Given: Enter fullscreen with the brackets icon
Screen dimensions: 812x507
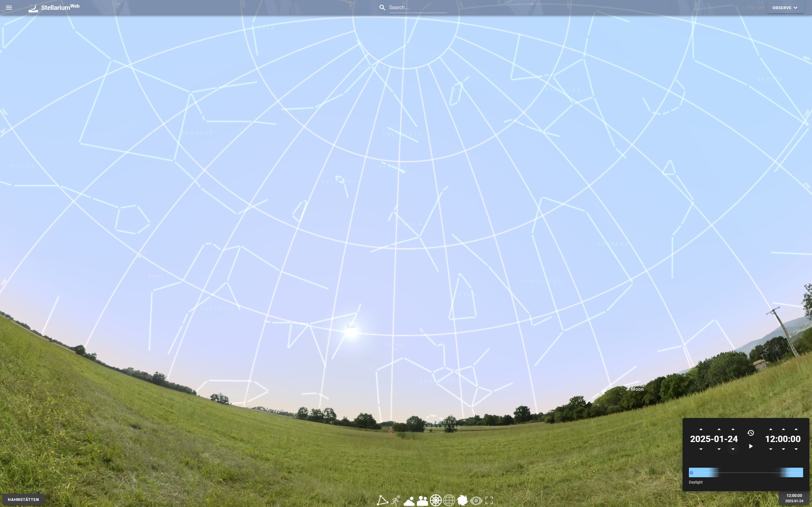Looking at the screenshot, I should coord(489,500).
